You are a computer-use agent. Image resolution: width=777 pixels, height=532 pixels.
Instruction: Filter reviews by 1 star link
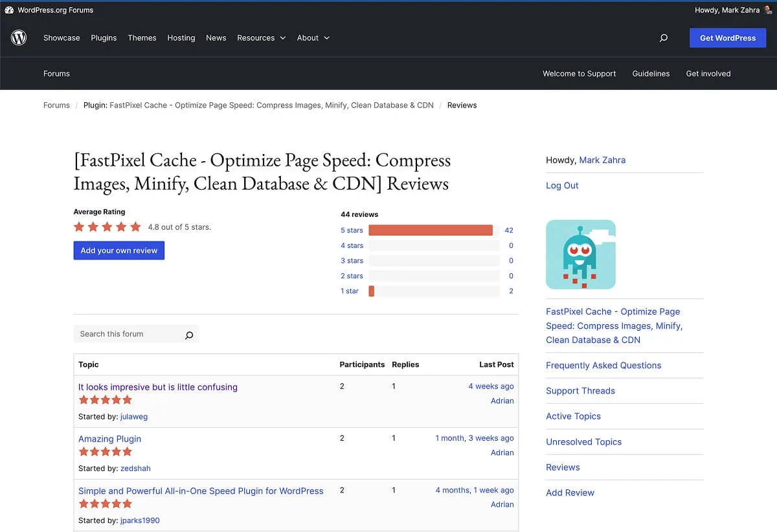pos(350,291)
